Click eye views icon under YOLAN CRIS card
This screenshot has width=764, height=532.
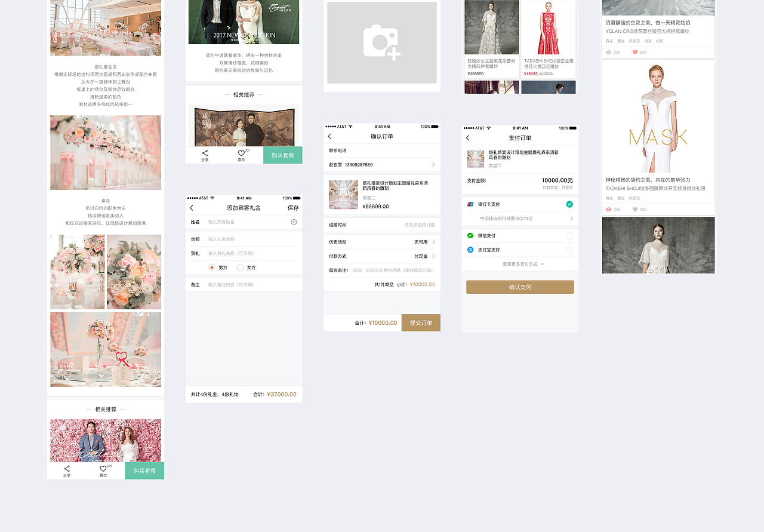(609, 53)
